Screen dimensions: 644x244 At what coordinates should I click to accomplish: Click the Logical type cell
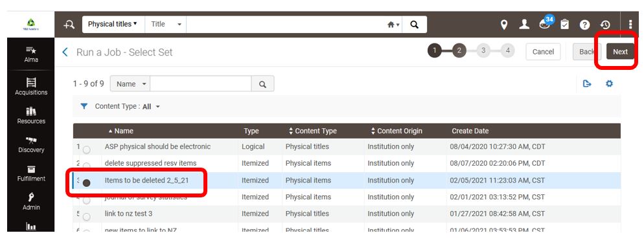click(253, 146)
